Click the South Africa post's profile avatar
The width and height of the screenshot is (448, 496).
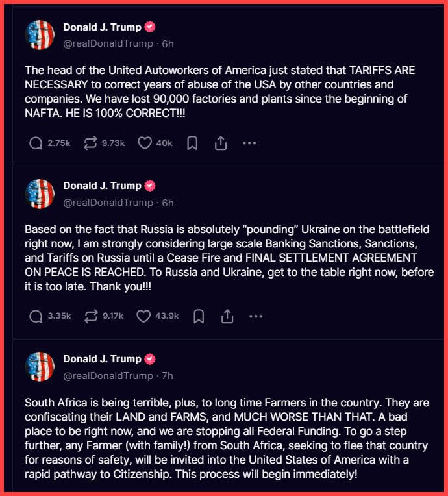40,367
